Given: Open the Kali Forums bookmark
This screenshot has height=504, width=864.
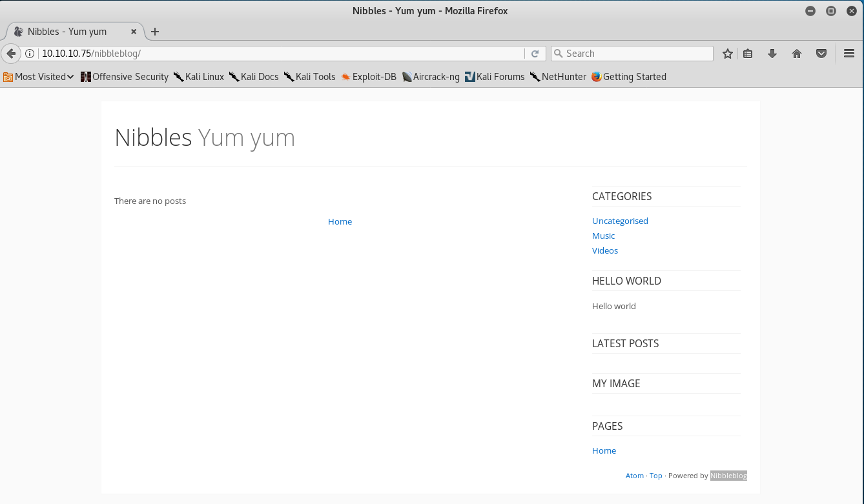Looking at the screenshot, I should pyautogui.click(x=495, y=77).
